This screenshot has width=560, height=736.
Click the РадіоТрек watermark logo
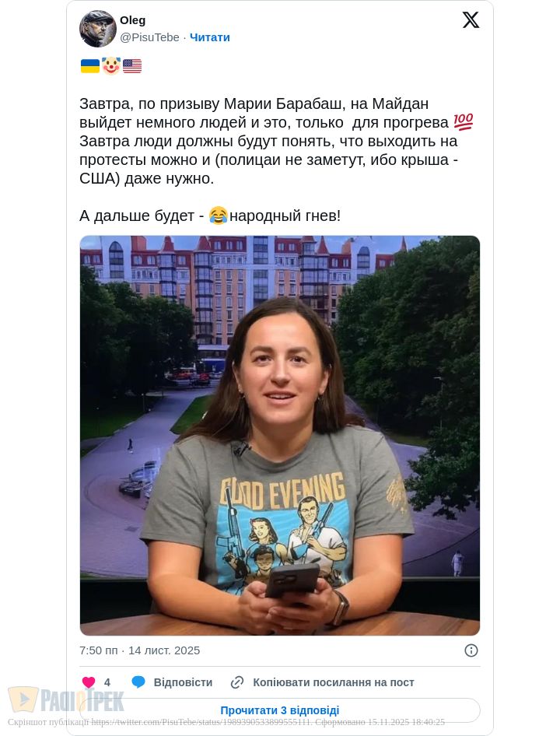[x=65, y=700]
